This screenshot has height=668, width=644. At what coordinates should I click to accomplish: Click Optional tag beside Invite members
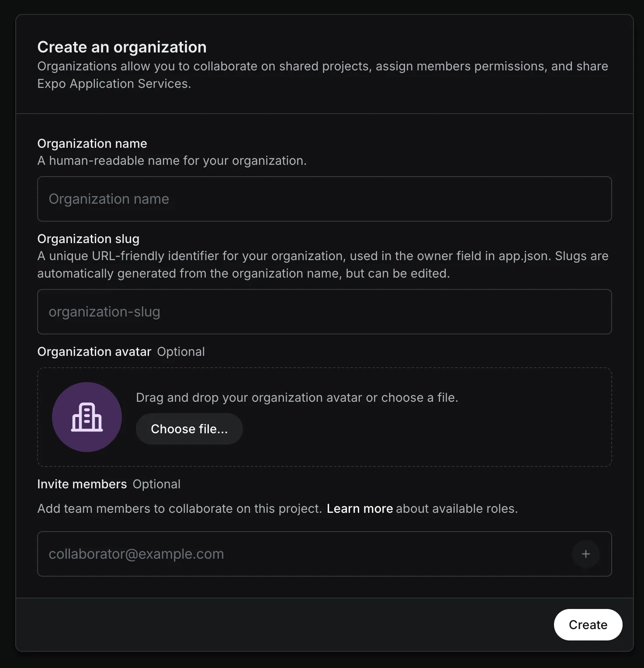[156, 484]
